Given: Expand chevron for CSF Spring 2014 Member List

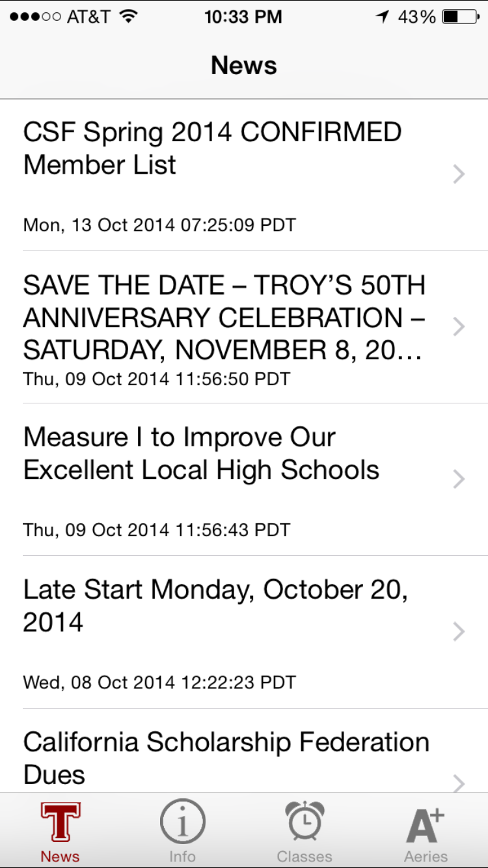Looking at the screenshot, I should (459, 174).
